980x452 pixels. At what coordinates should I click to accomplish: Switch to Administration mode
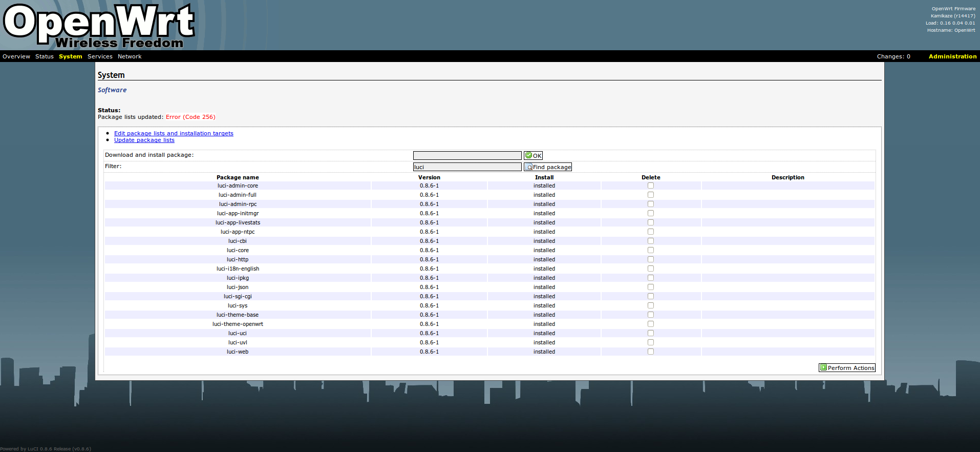point(952,56)
